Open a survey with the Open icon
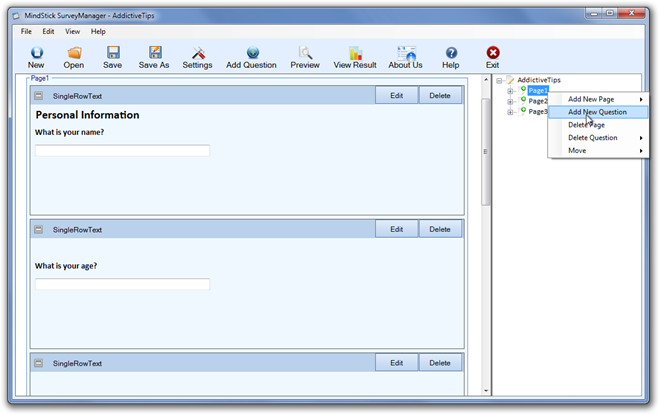The height and width of the screenshot is (415, 660). [74, 52]
